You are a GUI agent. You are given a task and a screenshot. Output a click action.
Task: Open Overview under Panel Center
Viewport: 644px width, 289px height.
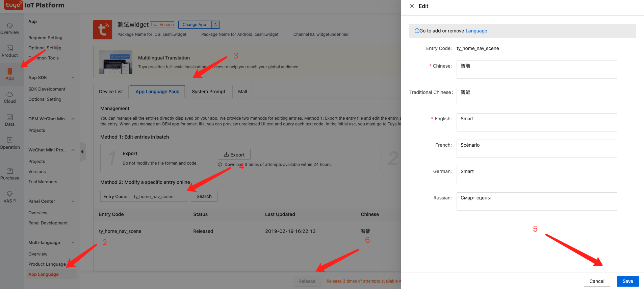(x=38, y=213)
